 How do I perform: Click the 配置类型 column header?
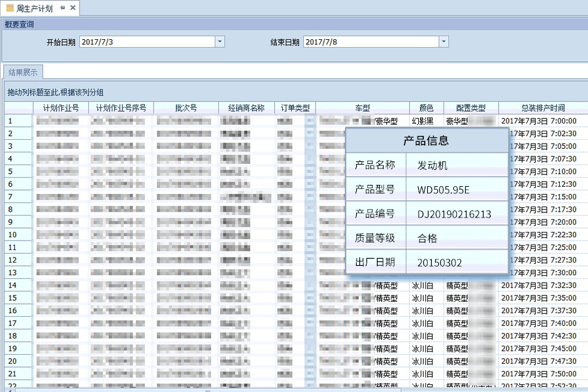[471, 108]
